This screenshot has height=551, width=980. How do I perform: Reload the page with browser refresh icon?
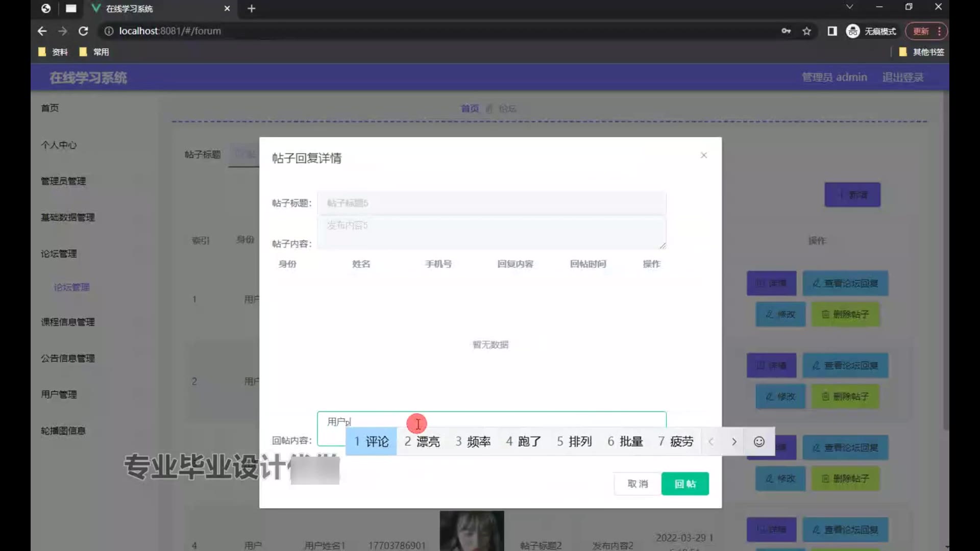coord(83,31)
